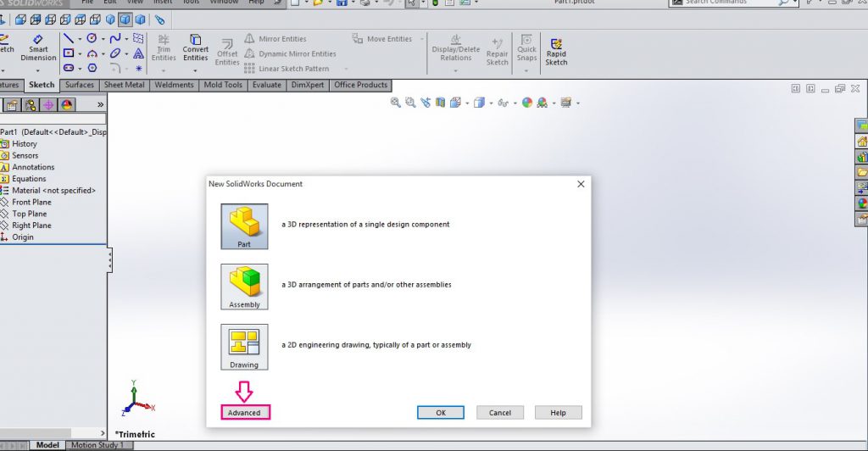Select the Slot sketch tool
Image resolution: width=868 pixels, height=451 pixels.
click(68, 68)
